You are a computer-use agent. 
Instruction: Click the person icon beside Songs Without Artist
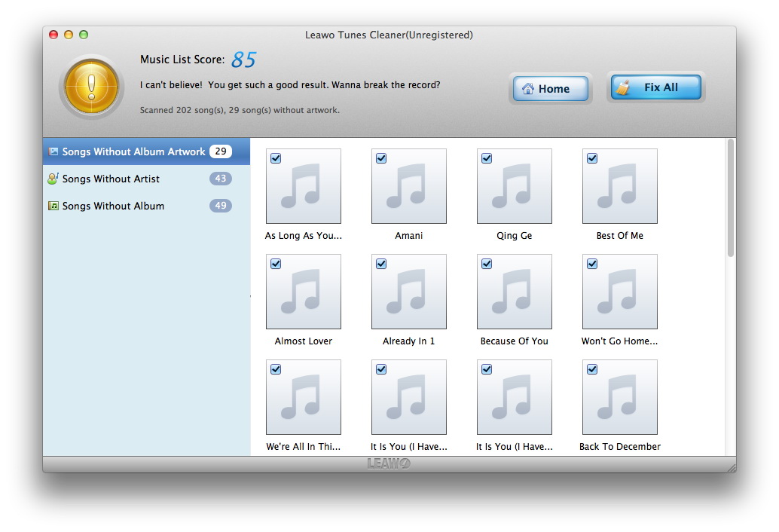(x=53, y=179)
